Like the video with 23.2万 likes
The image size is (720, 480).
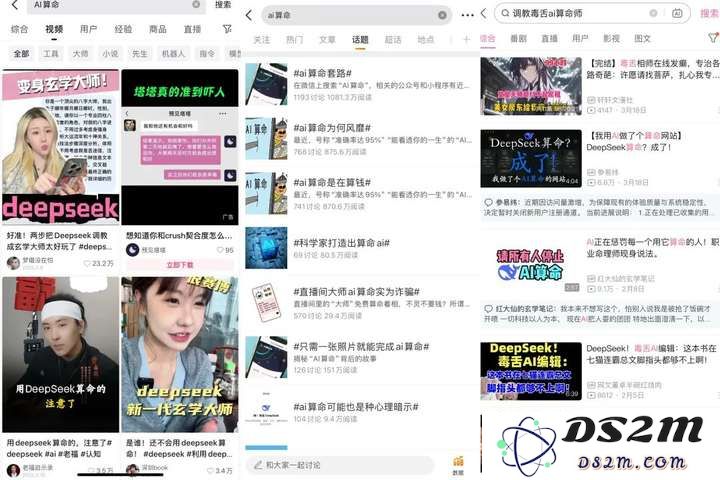click(87, 263)
